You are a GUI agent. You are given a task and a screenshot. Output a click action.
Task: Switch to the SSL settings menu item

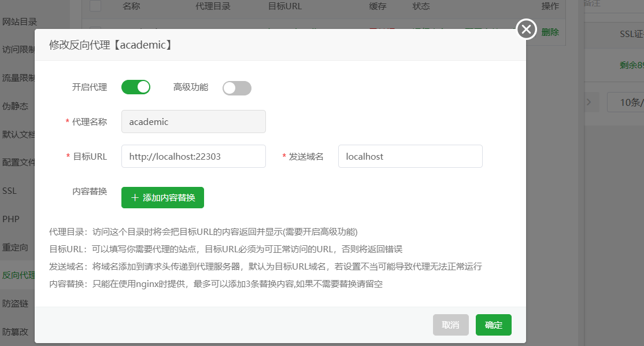pos(10,191)
